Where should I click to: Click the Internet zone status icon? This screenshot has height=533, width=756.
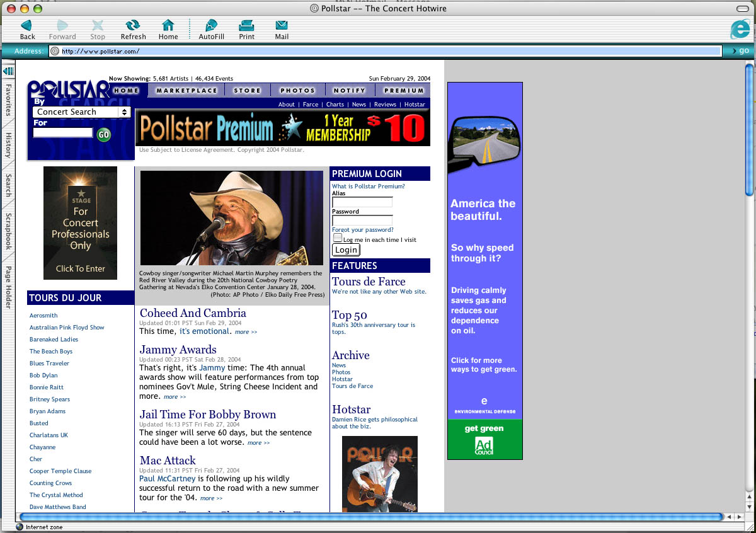[20, 527]
